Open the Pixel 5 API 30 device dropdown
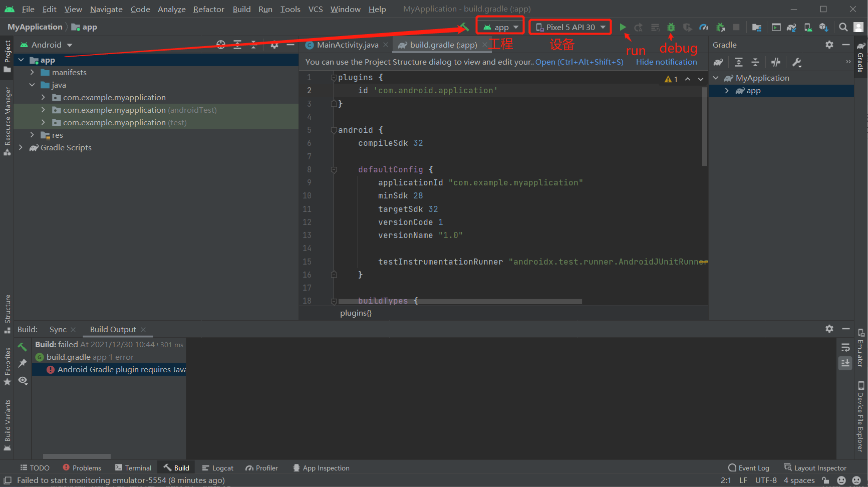 570,27
